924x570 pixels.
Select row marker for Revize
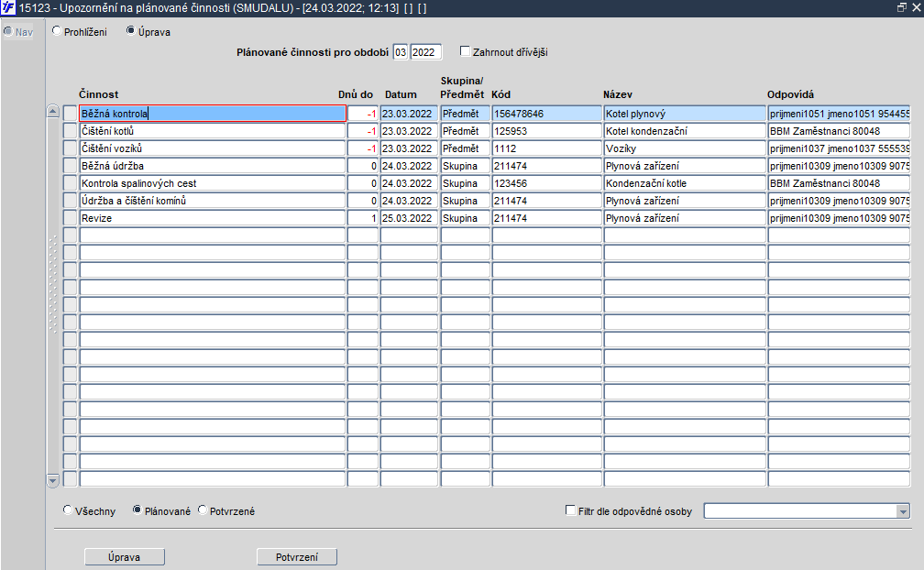click(x=70, y=218)
